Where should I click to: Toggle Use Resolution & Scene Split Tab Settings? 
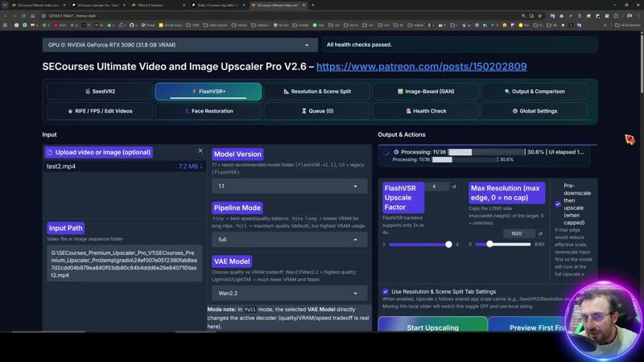tap(386, 291)
